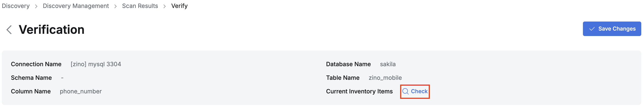This screenshot has height=107, width=644.
Task: Open the Discovery breadcrumb
Action: (x=16, y=6)
